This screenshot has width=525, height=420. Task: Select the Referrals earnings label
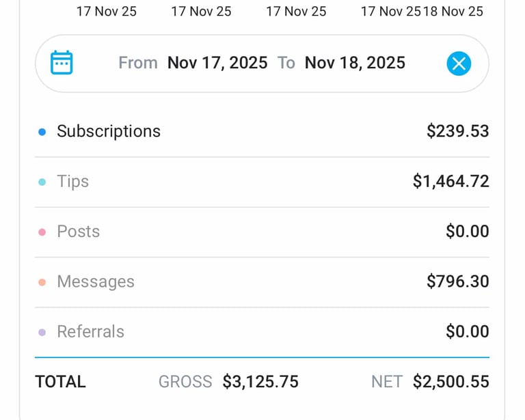coord(90,331)
